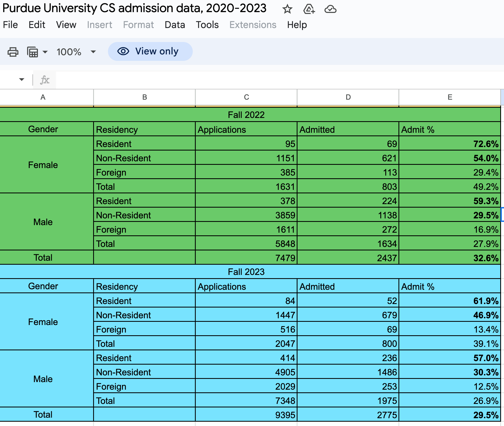Open the Help menu
The height and width of the screenshot is (426, 504).
pyautogui.click(x=297, y=25)
